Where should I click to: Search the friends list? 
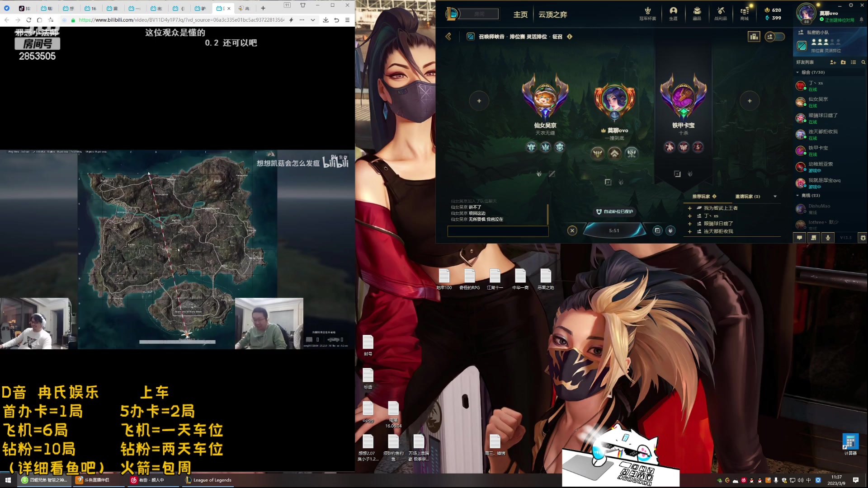863,62
